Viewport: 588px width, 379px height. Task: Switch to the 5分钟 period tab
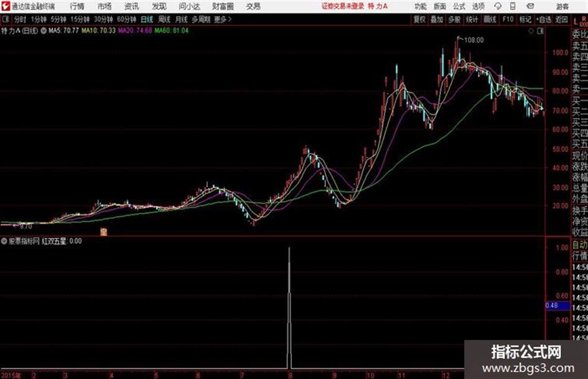click(58, 19)
